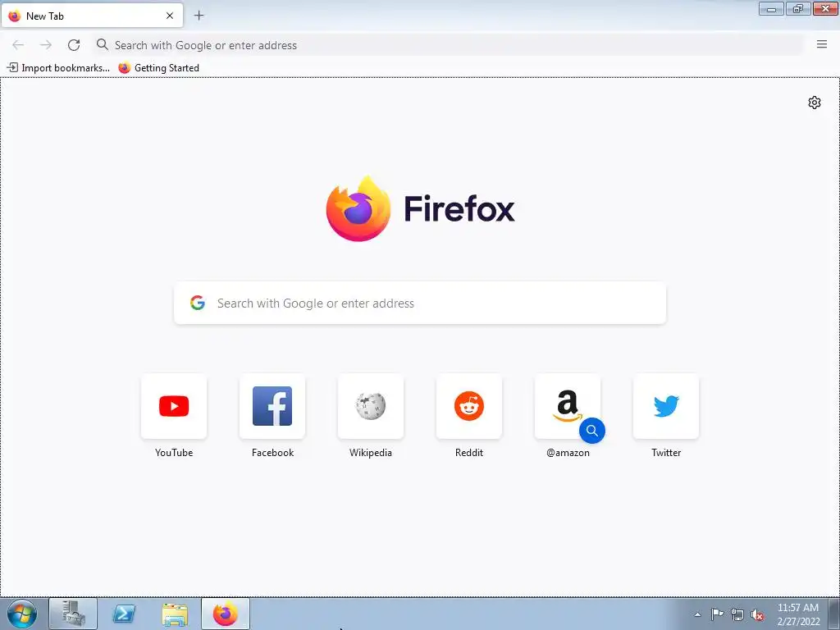Open the Windows Start menu
This screenshot has width=840, height=630.
pyautogui.click(x=22, y=614)
